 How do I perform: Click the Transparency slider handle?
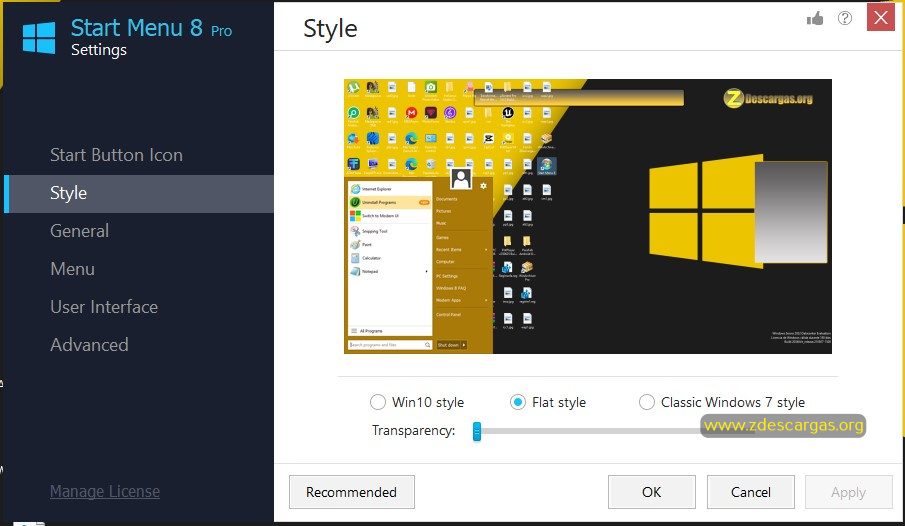(x=477, y=431)
